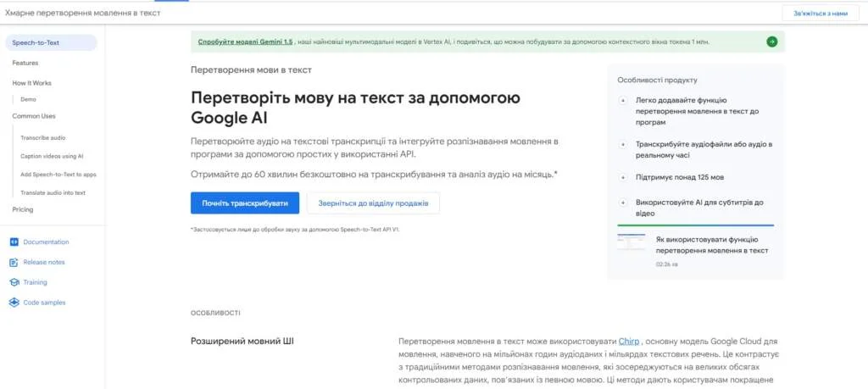Expand plus icon beside 'Використовуйте AI для субтитрів'

click(623, 203)
